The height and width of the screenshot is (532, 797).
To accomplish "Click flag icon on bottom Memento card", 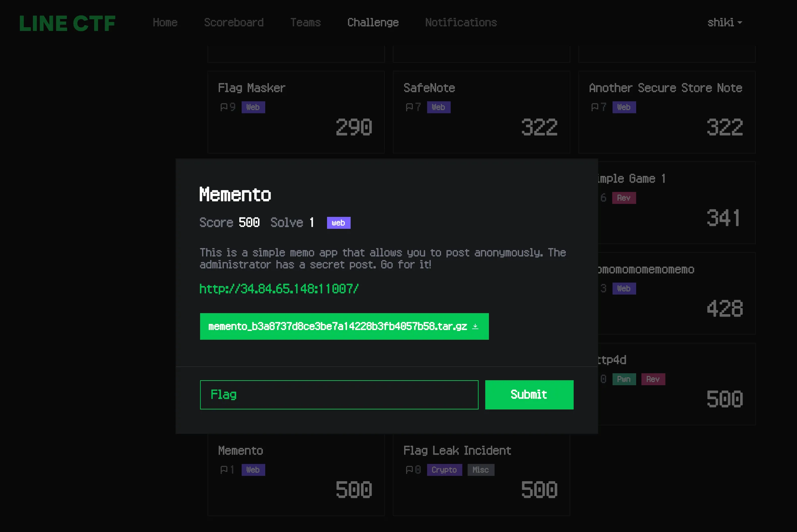I will tap(224, 470).
